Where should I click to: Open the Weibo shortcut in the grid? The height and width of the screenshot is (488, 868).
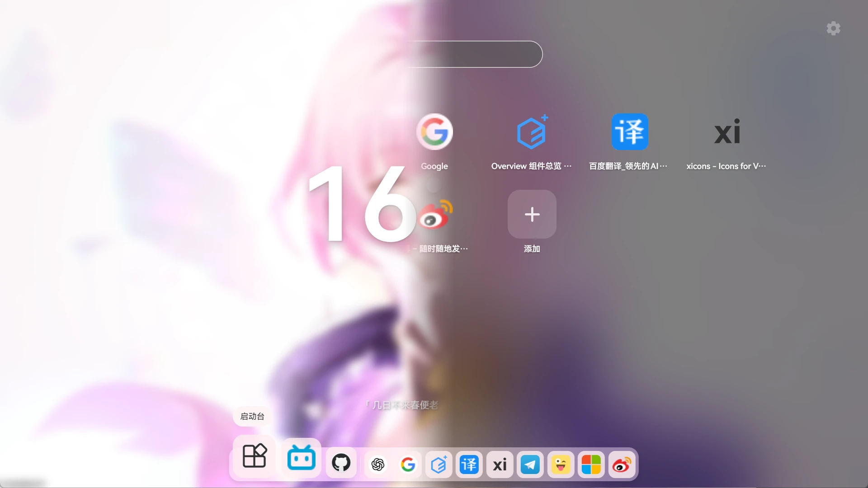pyautogui.click(x=436, y=214)
